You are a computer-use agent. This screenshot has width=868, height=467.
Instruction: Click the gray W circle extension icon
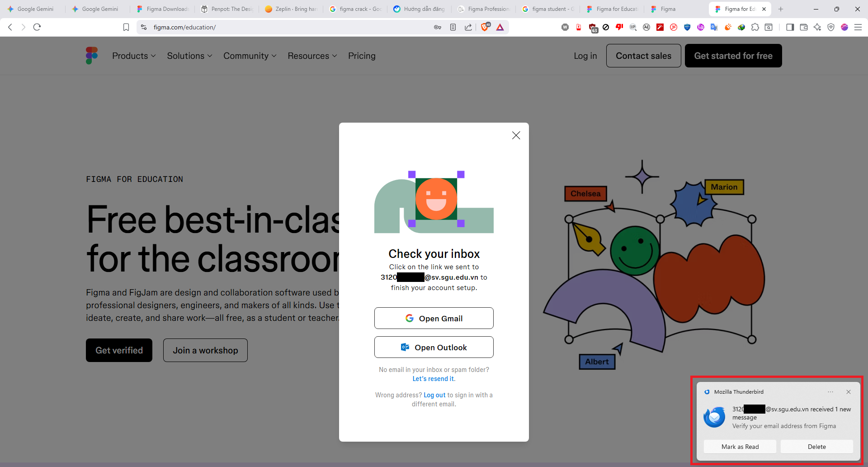[x=565, y=27]
